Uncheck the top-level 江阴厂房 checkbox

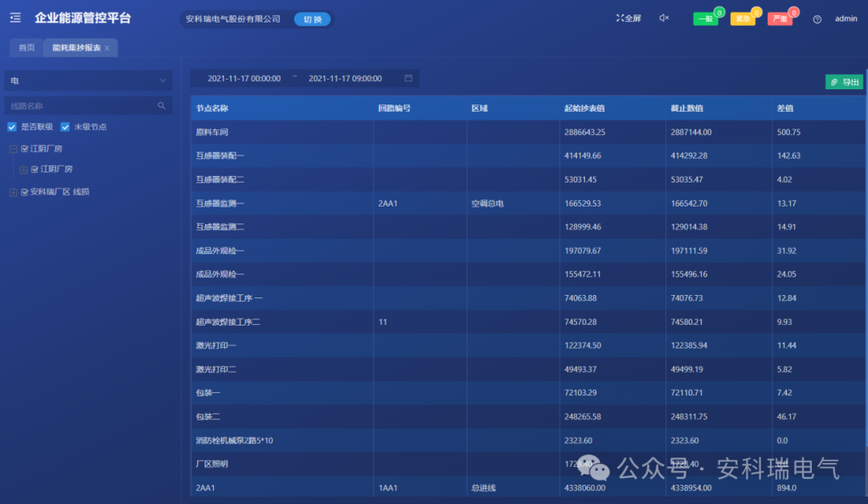click(x=24, y=149)
